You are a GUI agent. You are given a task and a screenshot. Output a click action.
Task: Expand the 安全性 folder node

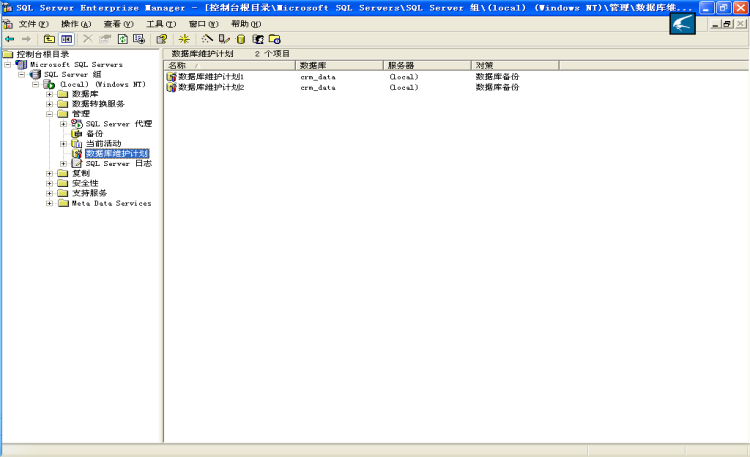[x=49, y=183]
